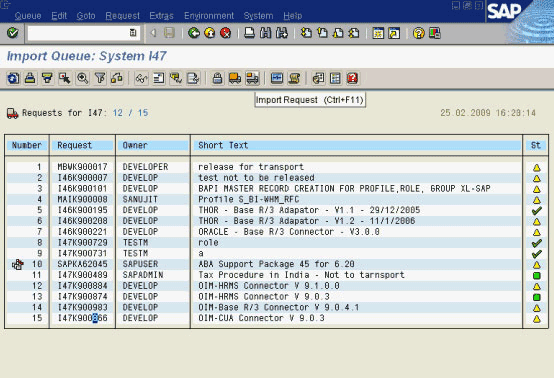Click the object-arrow icon right of the funnel
554x378 pixels.
click(x=117, y=78)
